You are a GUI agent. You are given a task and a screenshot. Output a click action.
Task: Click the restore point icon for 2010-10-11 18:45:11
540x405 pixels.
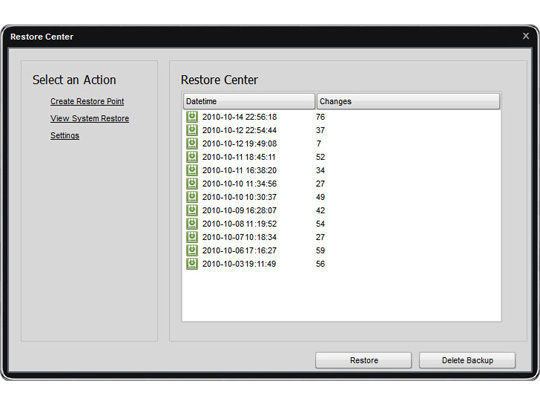point(192,157)
